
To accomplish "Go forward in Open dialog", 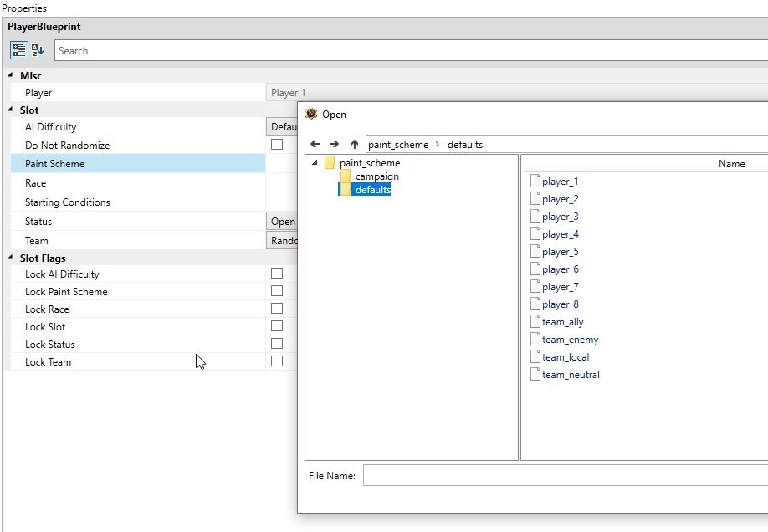I will tap(334, 144).
